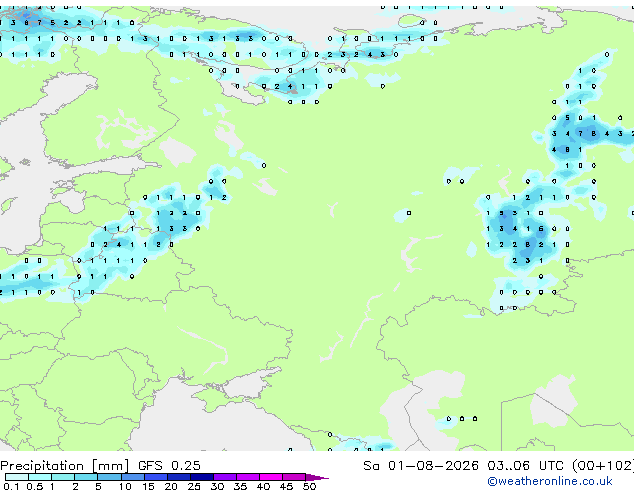Click the 'GFS 0.25' model label
The width and height of the screenshot is (634, 490).
[169, 466]
